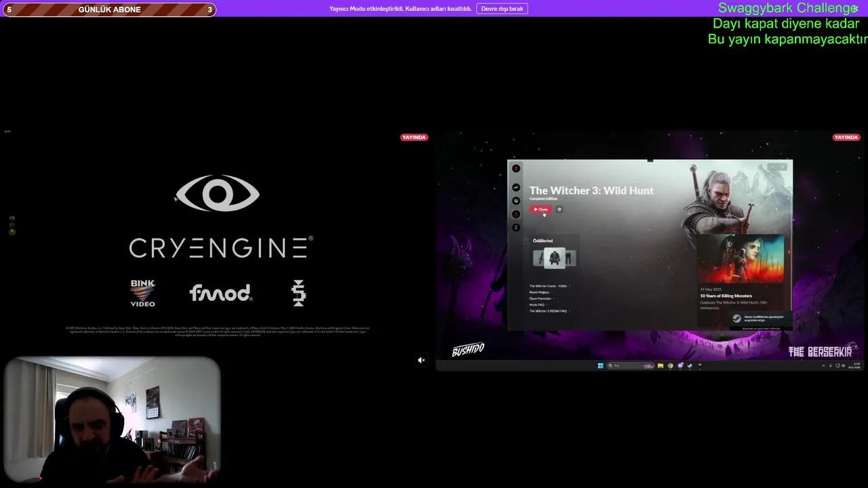Screen dimensions: 868x488
Task: Open 10 Years of Killing Monsters news image
Action: [743, 260]
